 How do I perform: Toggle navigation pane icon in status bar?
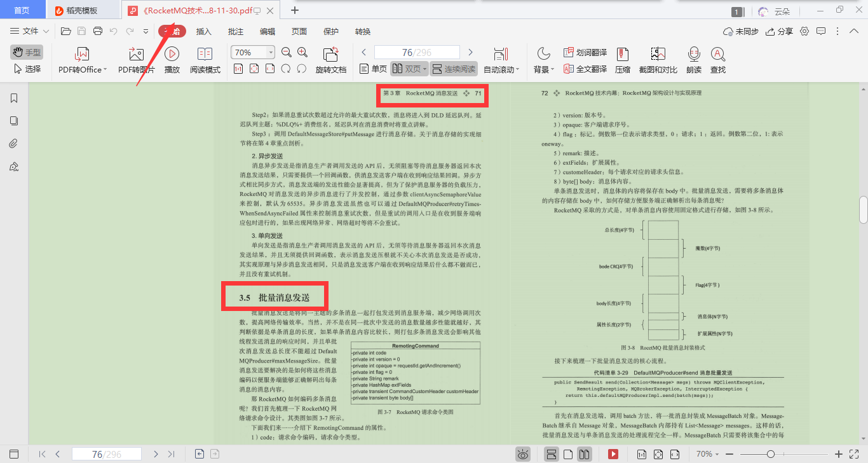[14, 454]
